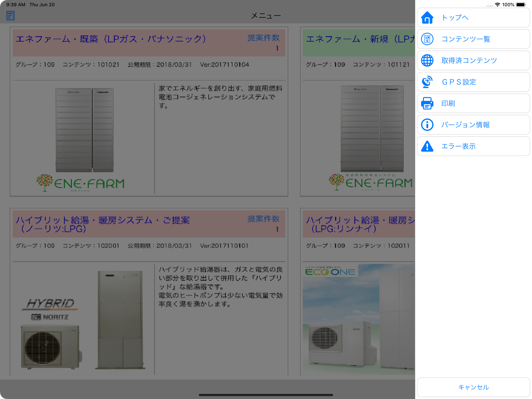This screenshot has width=532, height=399.
Task: Tap the globe icon for 取得済コンテンツ
Action: pos(427,60)
